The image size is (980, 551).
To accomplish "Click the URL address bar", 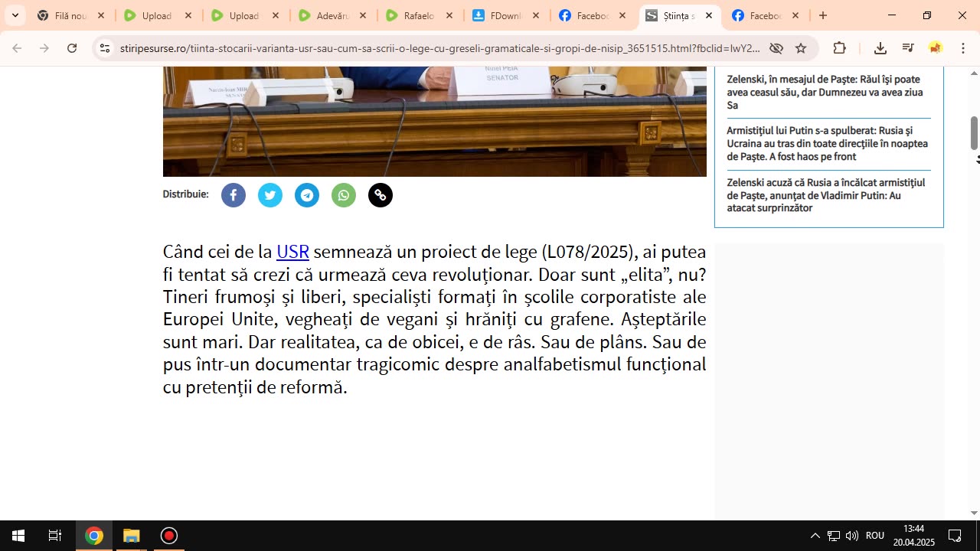I will (439, 48).
